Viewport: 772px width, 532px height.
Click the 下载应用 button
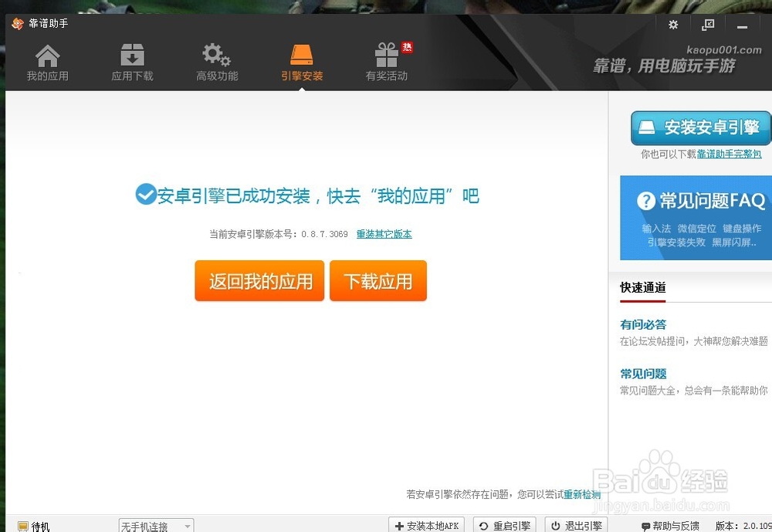click(x=378, y=281)
